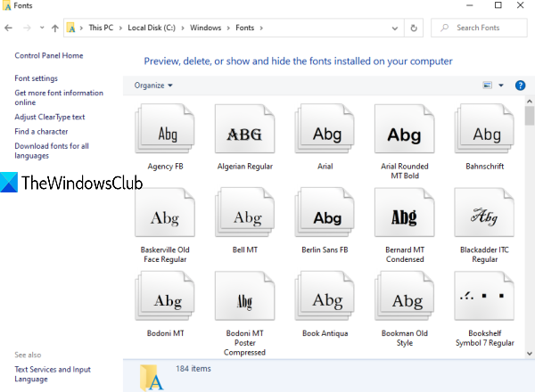
Task: Open Control Panel Home link
Action: coord(49,55)
